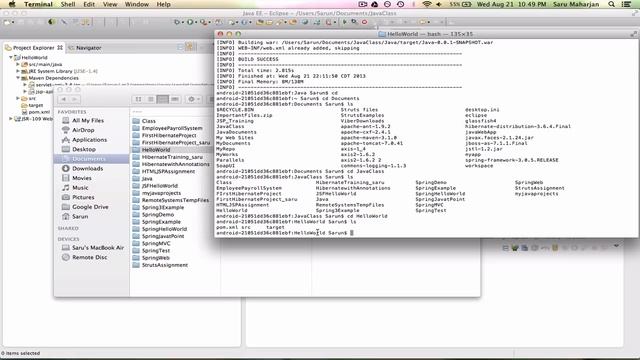Click the volume icon in menu bar
Screen dimensions: 640x360
pos(439,4)
